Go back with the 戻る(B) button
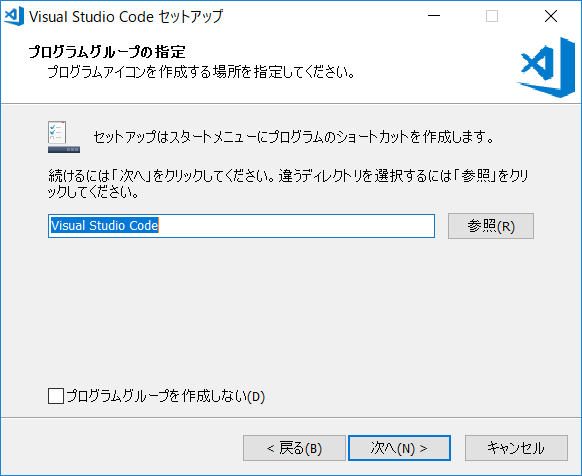582x476 pixels. tap(294, 448)
